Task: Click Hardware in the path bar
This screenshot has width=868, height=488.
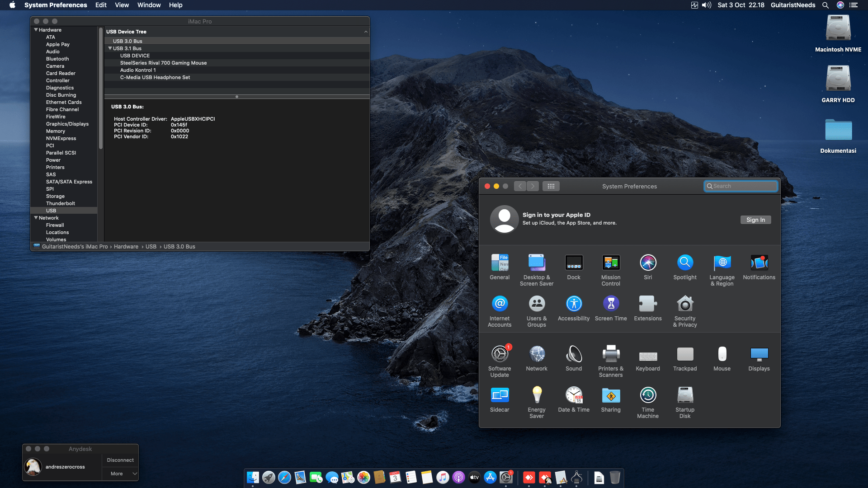Action: (126, 247)
